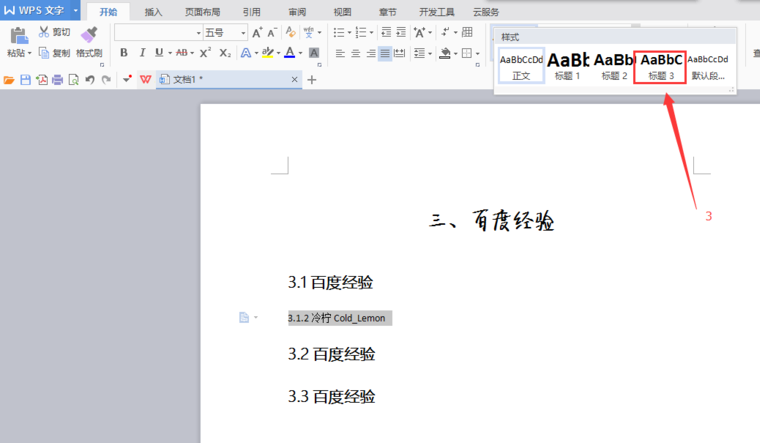Image resolution: width=760 pixels, height=443 pixels.
Task: Apply text effects with outlined A icon
Action: pyautogui.click(x=246, y=52)
